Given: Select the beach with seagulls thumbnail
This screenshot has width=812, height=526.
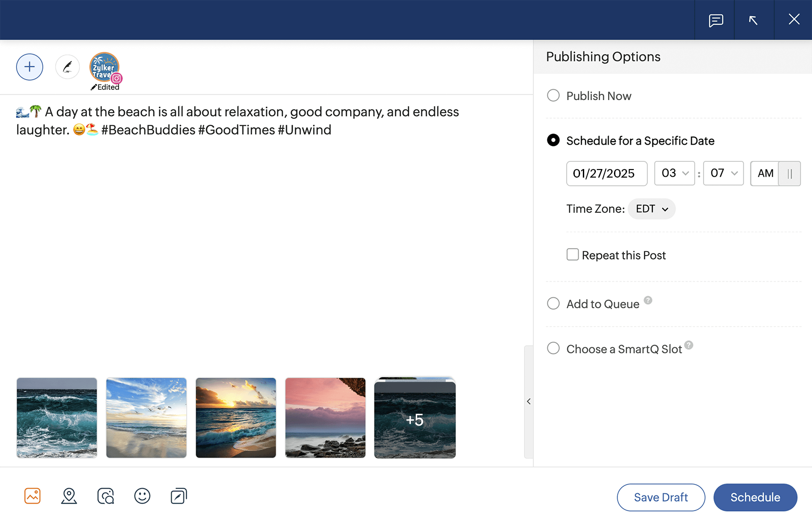Looking at the screenshot, I should [x=146, y=418].
